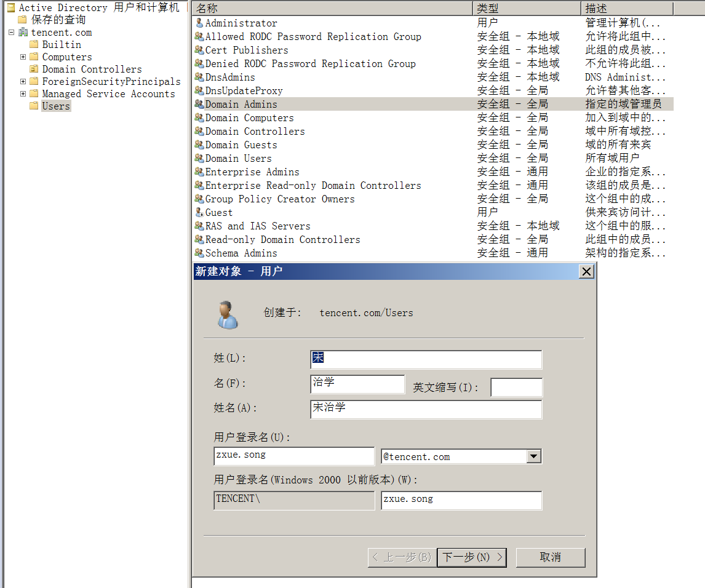Select 保存的查询 in the tree
The height and width of the screenshot is (588, 705).
(x=58, y=20)
